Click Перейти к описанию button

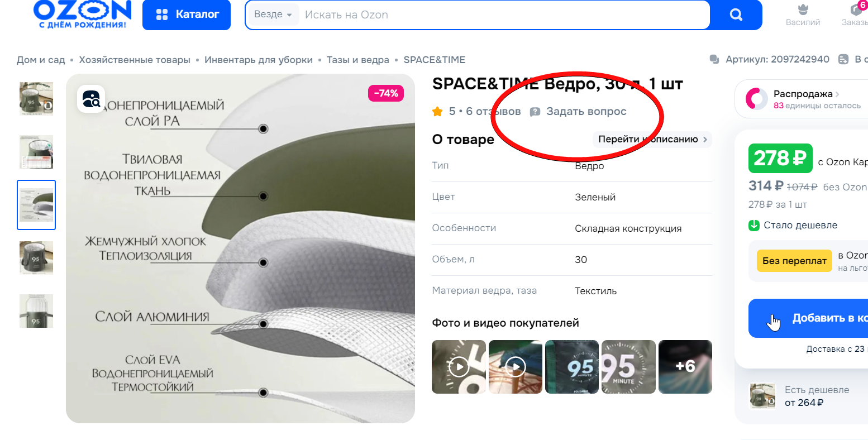tap(652, 139)
